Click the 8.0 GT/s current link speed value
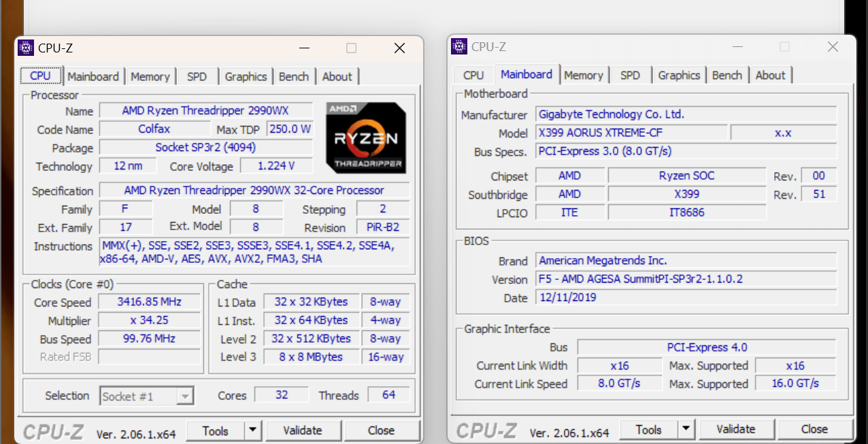Screen dimensions: 868x444 pyautogui.click(x=620, y=383)
